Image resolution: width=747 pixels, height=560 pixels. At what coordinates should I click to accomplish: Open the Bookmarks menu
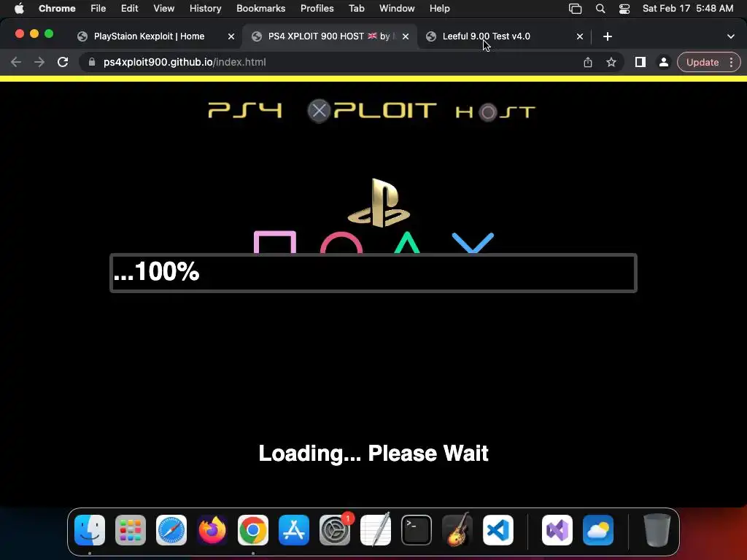(260, 8)
